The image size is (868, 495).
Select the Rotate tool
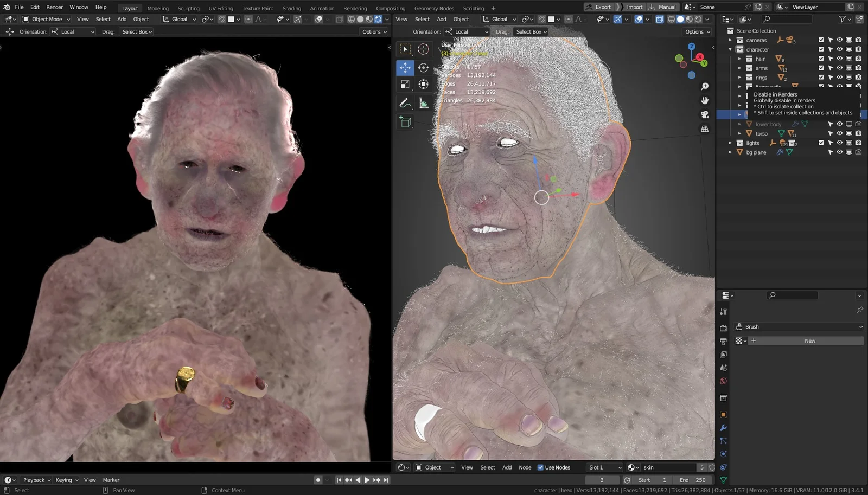coord(423,67)
